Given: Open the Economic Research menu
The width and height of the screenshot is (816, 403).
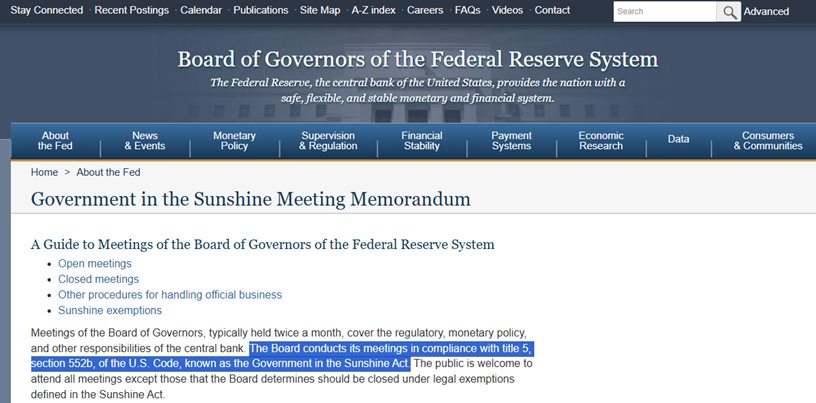Looking at the screenshot, I should tap(601, 141).
